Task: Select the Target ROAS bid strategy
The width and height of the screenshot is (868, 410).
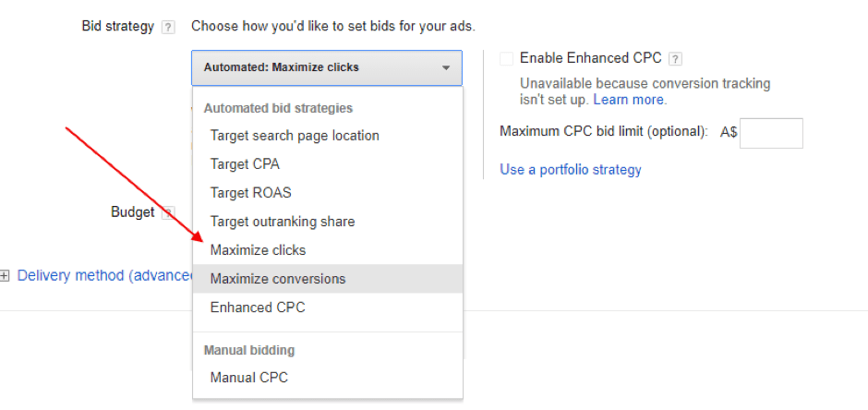Action: tap(250, 193)
